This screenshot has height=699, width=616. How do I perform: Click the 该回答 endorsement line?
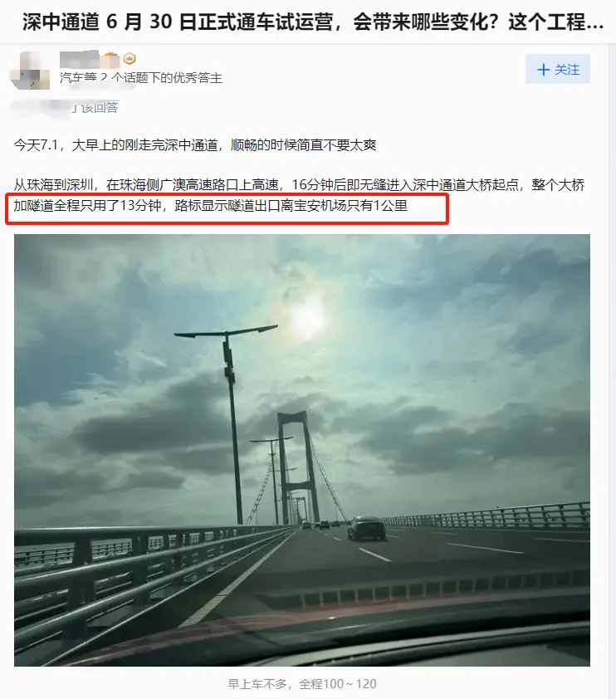(65, 107)
